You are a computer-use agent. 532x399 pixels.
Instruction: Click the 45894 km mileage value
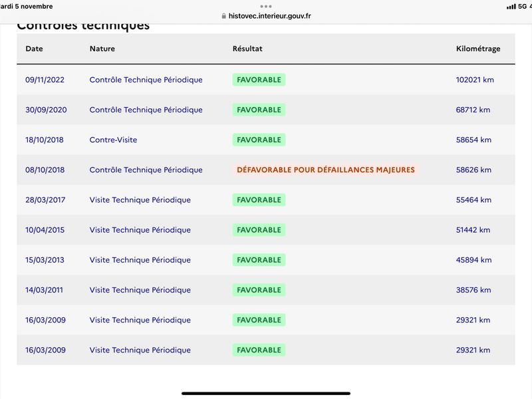pyautogui.click(x=473, y=260)
